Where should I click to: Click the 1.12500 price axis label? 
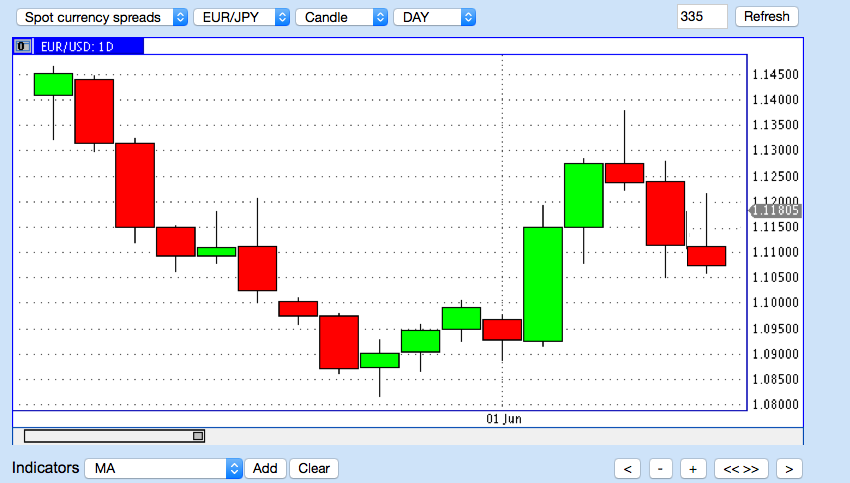coord(775,176)
